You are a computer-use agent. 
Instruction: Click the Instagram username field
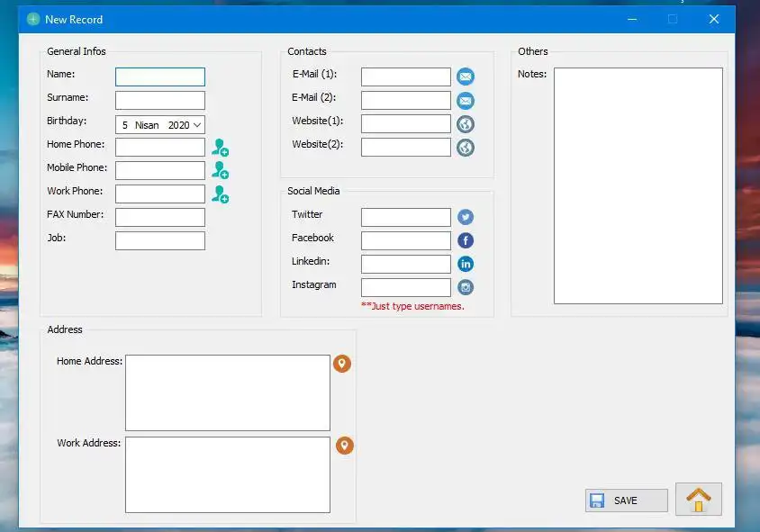406,288
